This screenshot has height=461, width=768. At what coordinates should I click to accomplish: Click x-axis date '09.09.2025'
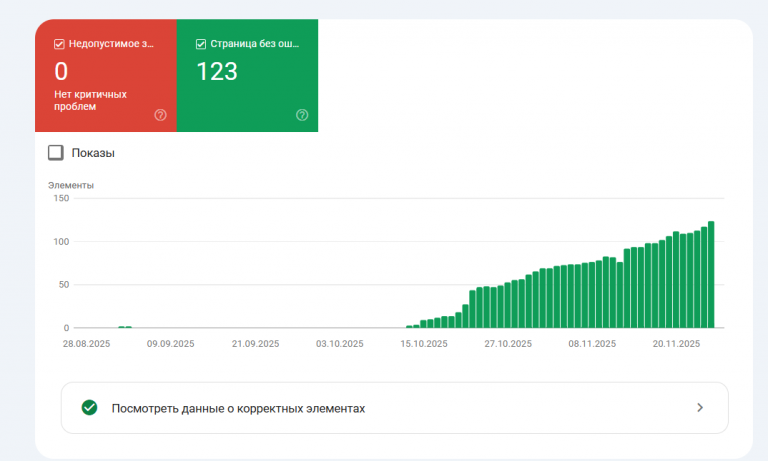click(x=170, y=344)
